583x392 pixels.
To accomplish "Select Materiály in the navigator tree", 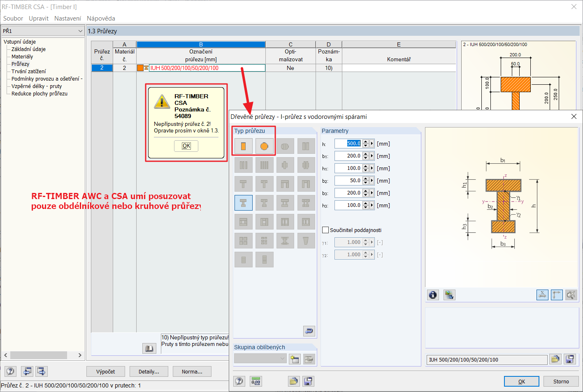I will click(x=22, y=56).
